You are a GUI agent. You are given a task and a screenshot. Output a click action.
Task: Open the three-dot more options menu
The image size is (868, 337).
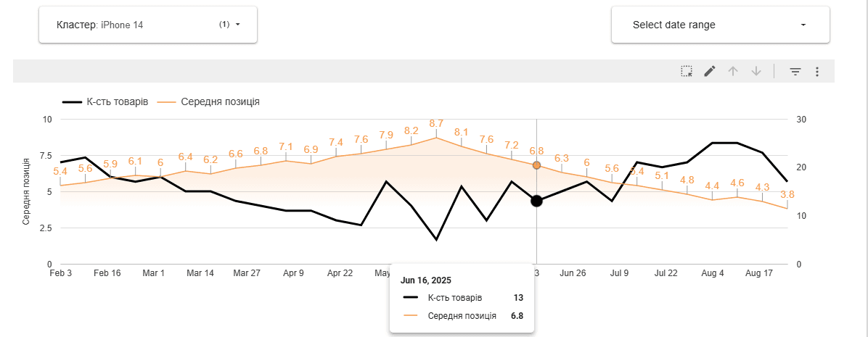[x=817, y=71]
